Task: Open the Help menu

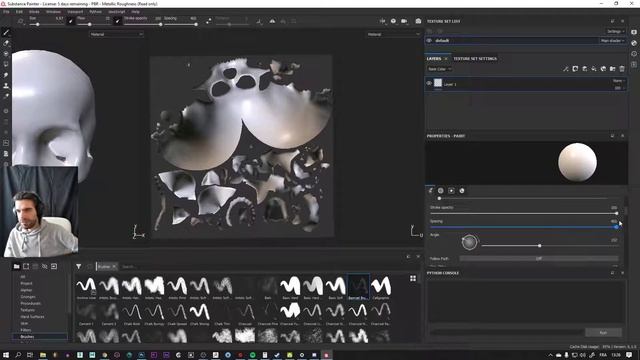Action: pyautogui.click(x=136, y=12)
